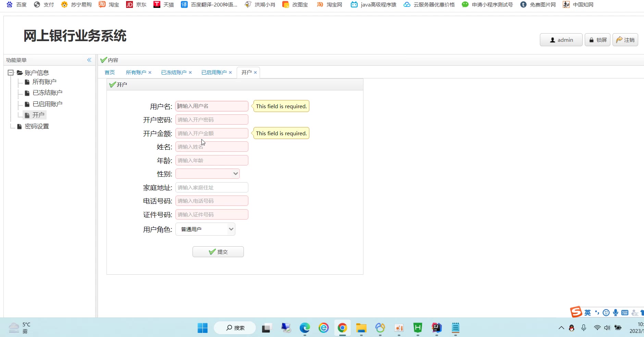Focus the 用户名 input field
Viewport: 644px width, 337px height.
212,106
